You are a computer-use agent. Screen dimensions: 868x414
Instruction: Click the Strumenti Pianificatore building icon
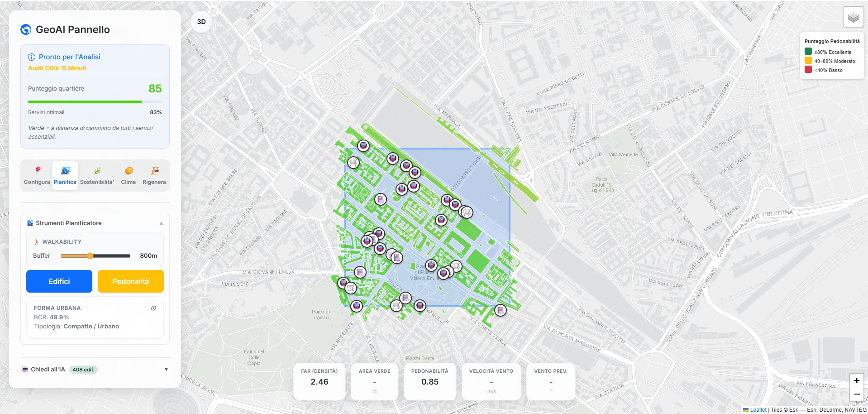click(30, 223)
